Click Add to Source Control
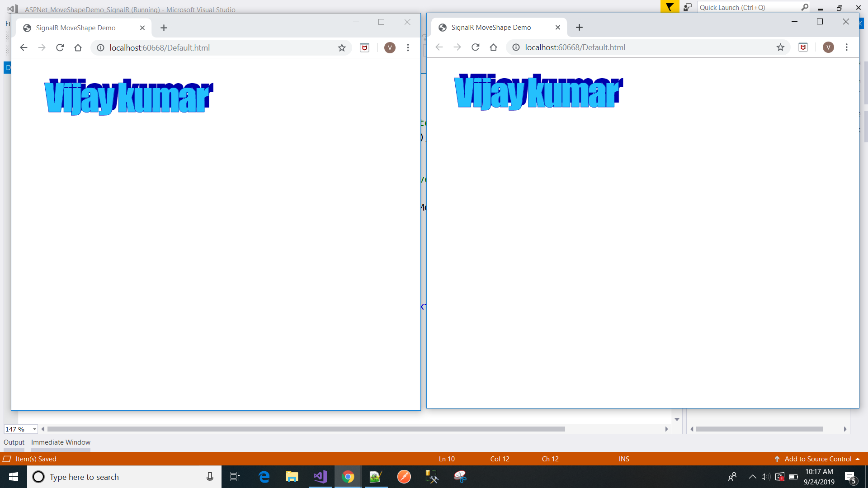This screenshot has height=488, width=868. (817, 459)
